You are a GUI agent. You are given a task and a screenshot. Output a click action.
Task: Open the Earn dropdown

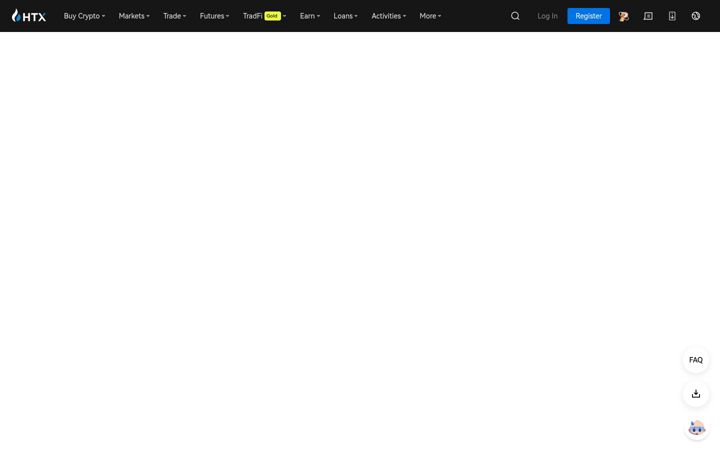point(310,16)
